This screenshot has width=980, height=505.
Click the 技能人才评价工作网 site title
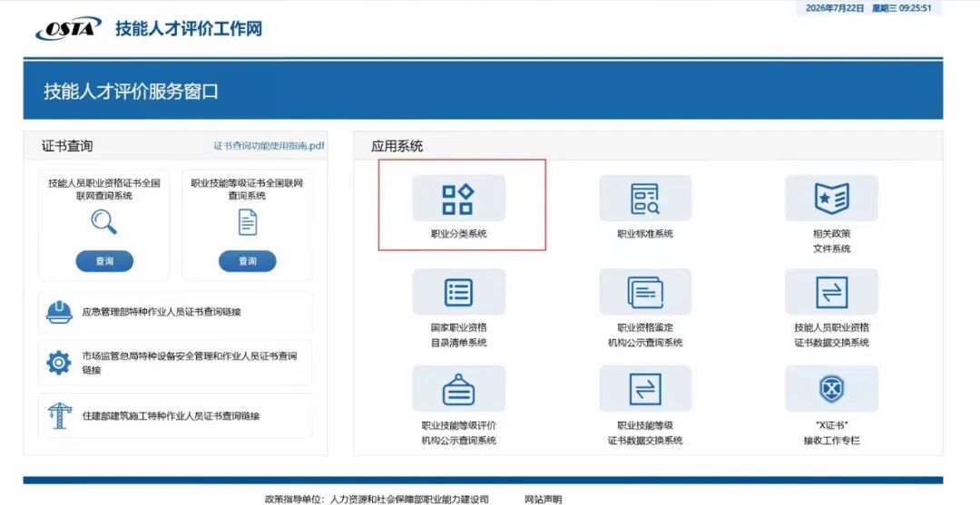(188, 29)
